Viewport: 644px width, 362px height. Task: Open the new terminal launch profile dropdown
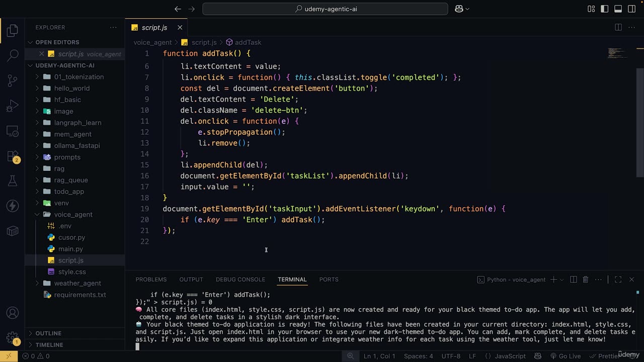(562, 280)
